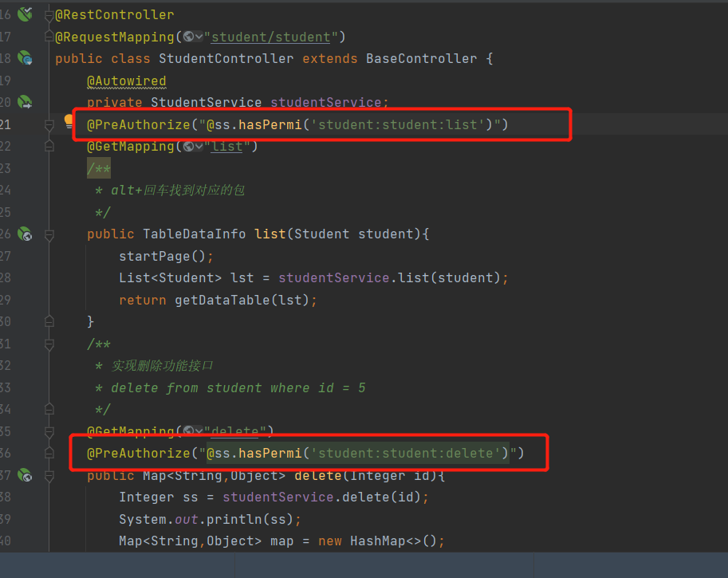Image resolution: width=728 pixels, height=578 pixels.
Task: Click the request mapping gutter icon beside list method
Action: (25, 234)
